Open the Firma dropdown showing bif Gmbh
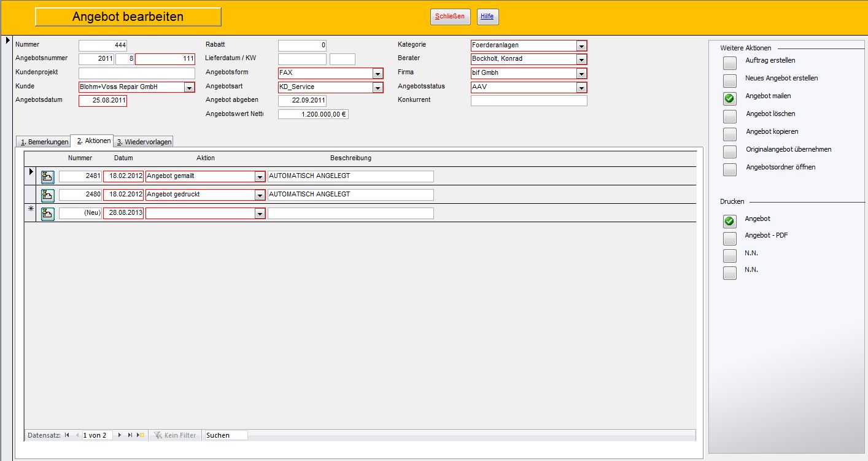This screenshot has width=868, height=461. (581, 74)
